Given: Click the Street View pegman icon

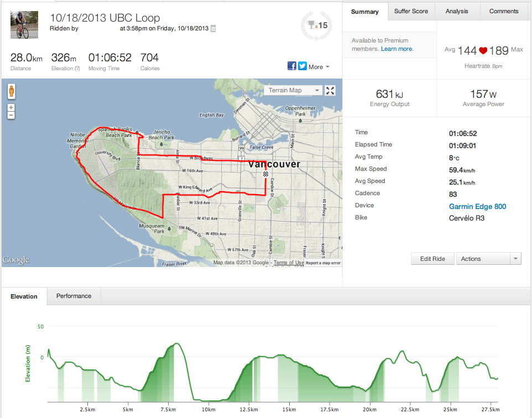Looking at the screenshot, I should click(x=11, y=92).
